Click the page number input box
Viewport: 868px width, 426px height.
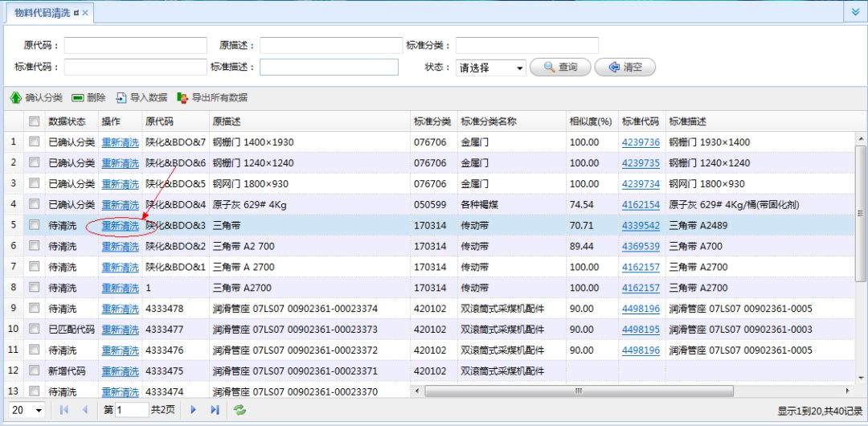click(x=132, y=410)
